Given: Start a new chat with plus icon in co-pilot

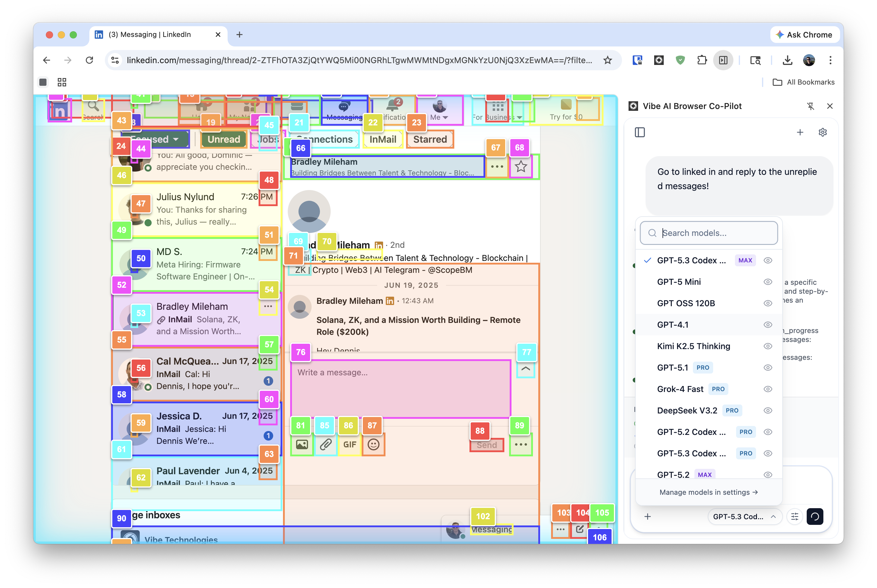Looking at the screenshot, I should pos(800,132).
